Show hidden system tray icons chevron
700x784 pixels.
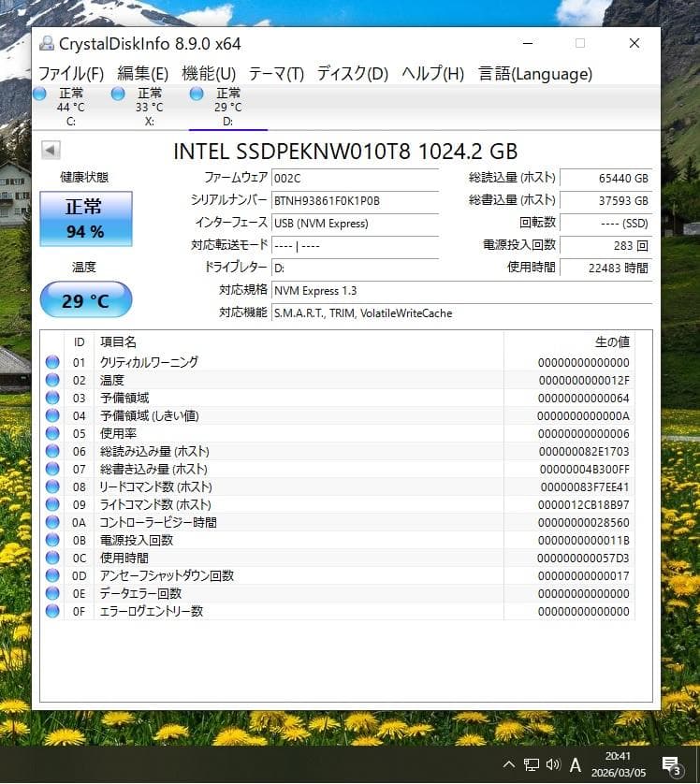tap(508, 764)
